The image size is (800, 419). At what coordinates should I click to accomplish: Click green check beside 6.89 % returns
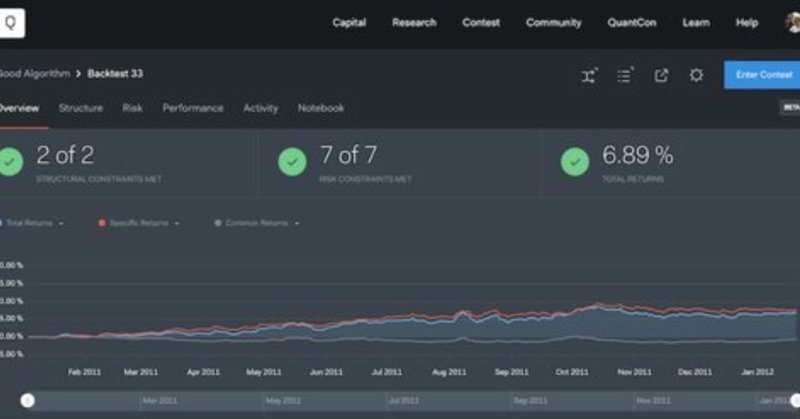pos(575,162)
